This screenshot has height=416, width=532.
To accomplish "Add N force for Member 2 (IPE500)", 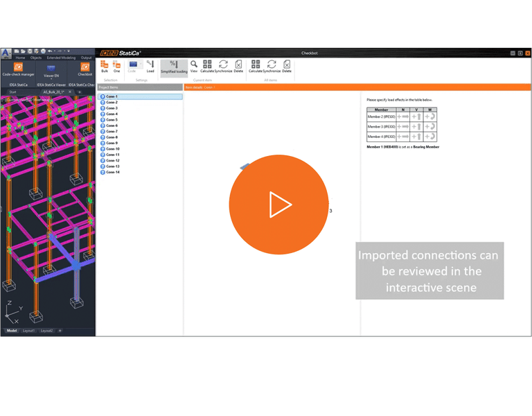I will 403,116.
